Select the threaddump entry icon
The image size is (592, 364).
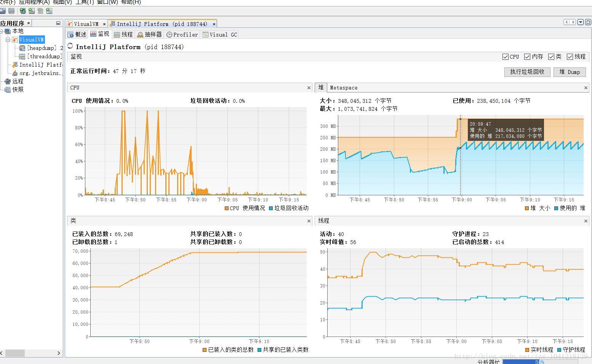(22, 56)
